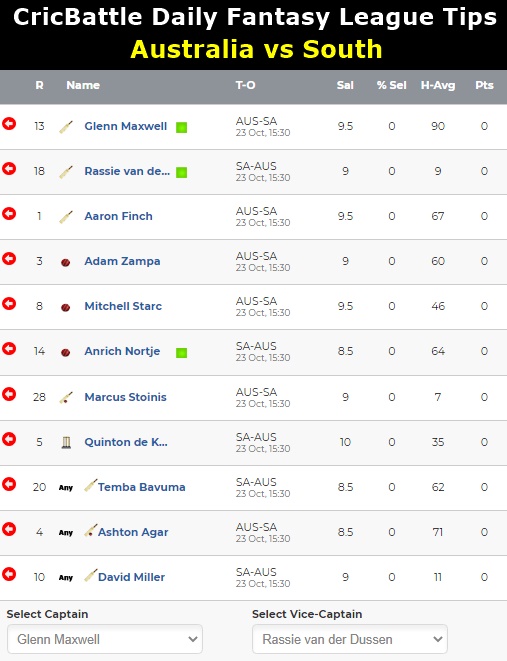The image size is (507, 661).
Task: Click Any role label beside David Miller
Action: pos(66,578)
